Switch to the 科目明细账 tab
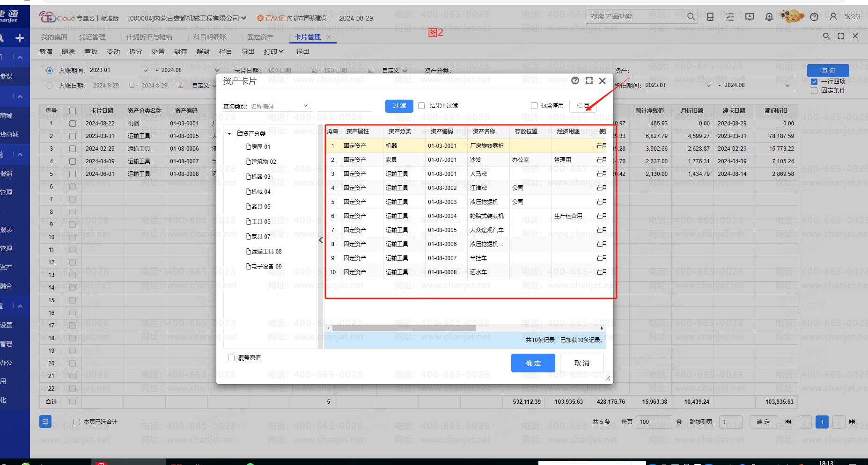This screenshot has height=465, width=868. click(x=210, y=37)
